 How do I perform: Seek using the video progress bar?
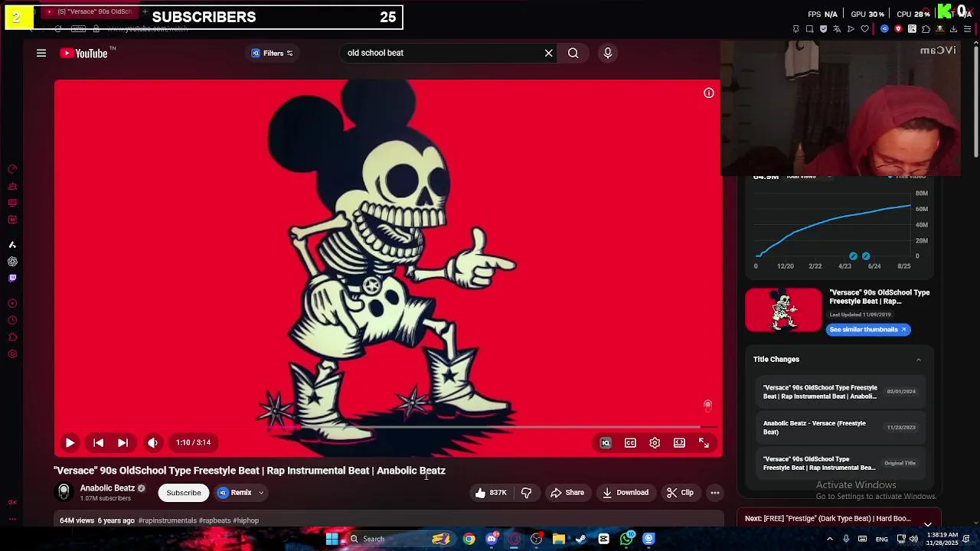pyautogui.click(x=388, y=427)
